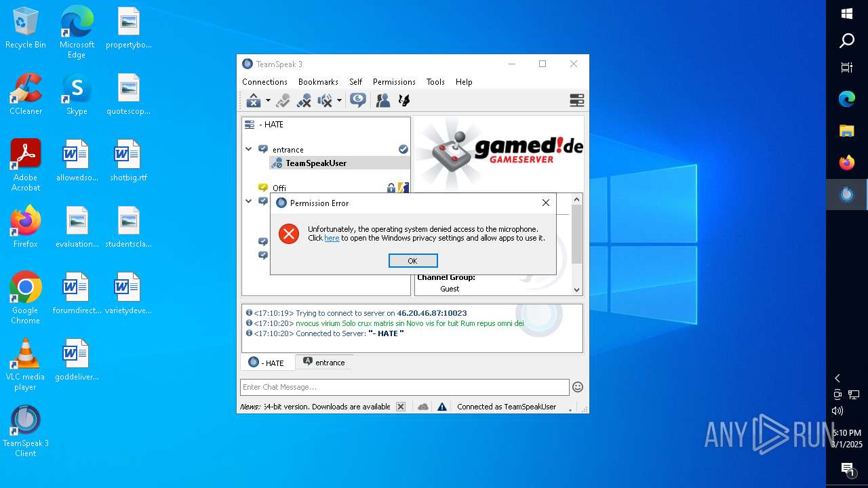This screenshot has width=868, height=488.
Task: Click the 'here' link for Windows privacy settings
Action: coord(332,239)
